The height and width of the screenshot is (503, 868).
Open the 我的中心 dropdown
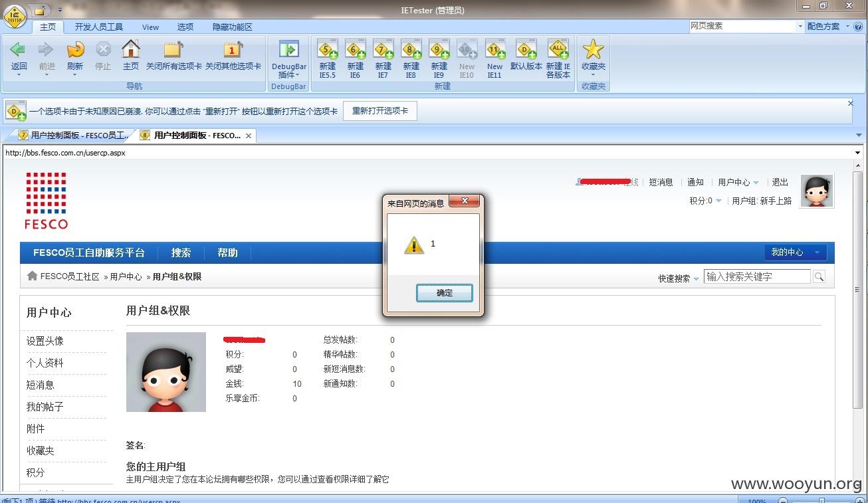click(796, 252)
